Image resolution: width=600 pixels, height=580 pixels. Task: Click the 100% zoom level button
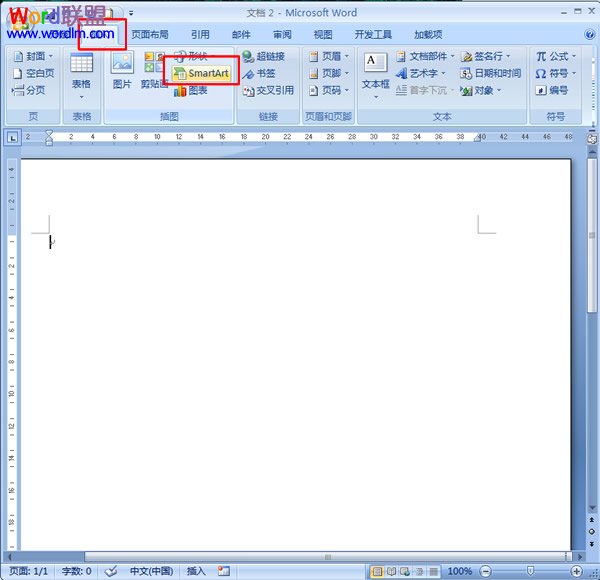pyautogui.click(x=459, y=571)
